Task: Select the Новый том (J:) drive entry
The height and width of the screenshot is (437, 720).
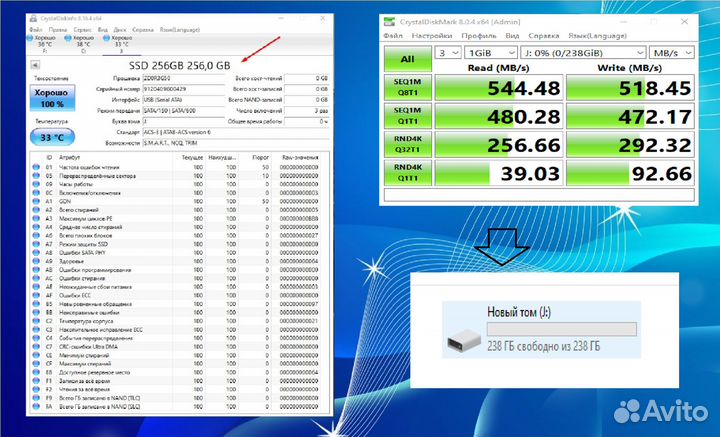Action: tap(541, 330)
